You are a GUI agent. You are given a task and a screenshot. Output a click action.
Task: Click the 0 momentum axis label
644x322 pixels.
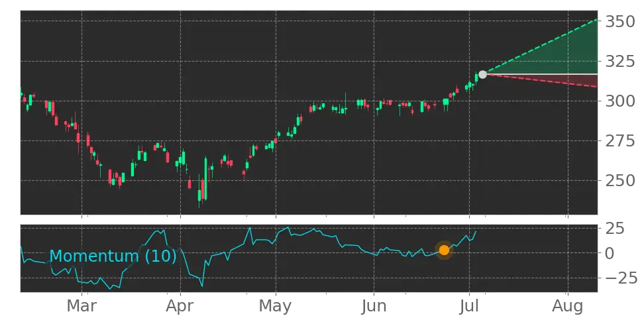point(610,253)
